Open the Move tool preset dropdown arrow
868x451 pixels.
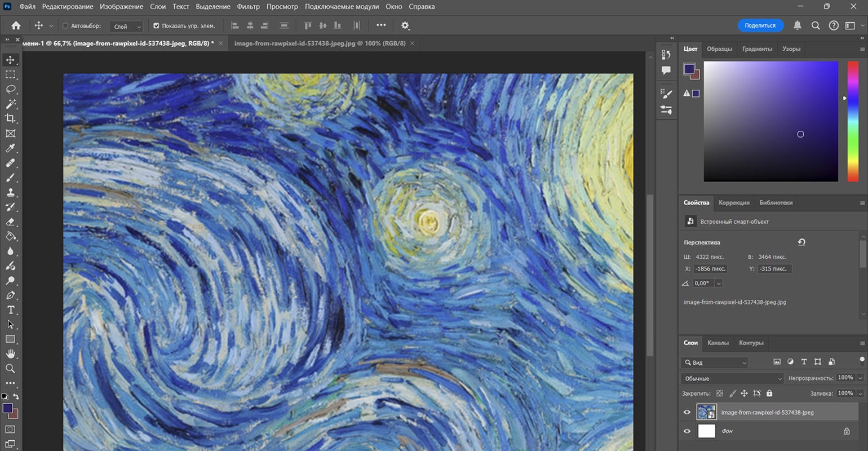(51, 26)
